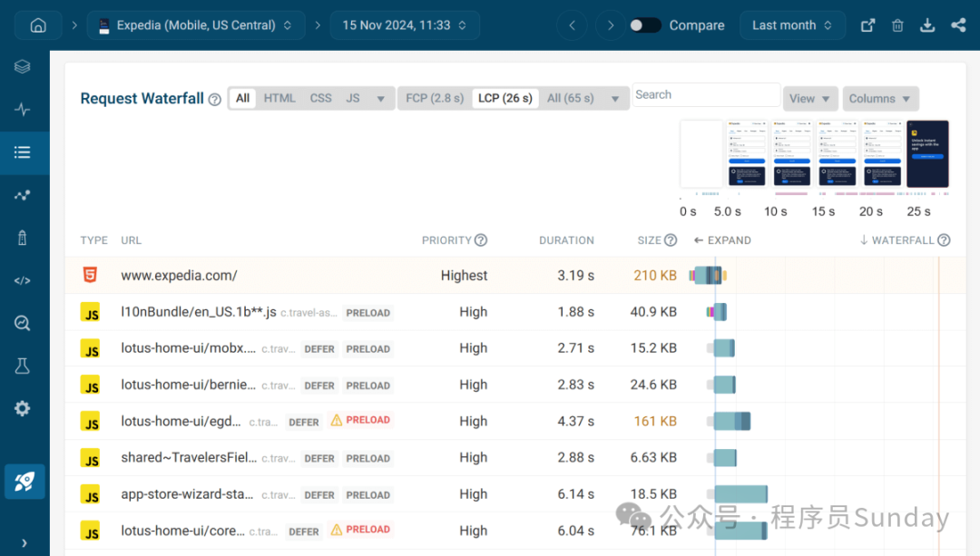Viewport: 980px width, 556px height.
Task: Expand more resource type filters arrow
Action: pos(380,99)
